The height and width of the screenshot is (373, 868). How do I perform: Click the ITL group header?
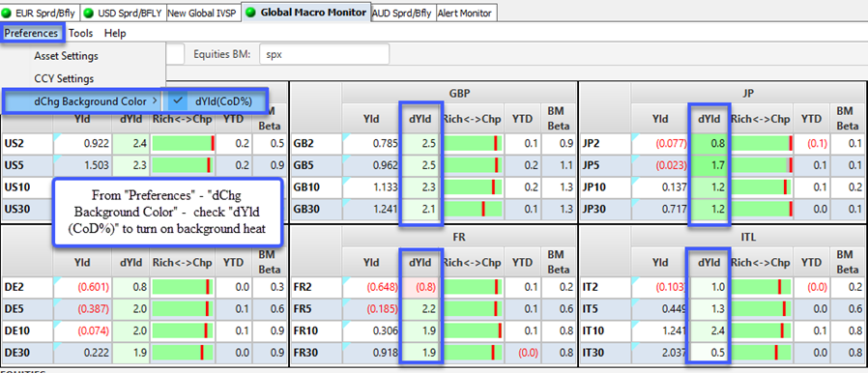click(748, 238)
